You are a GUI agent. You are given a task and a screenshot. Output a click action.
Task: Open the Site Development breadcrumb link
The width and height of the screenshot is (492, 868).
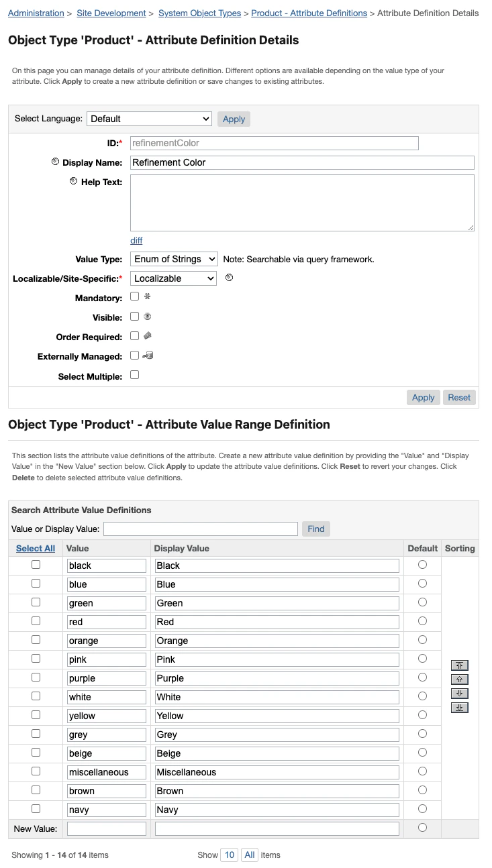pyautogui.click(x=111, y=13)
